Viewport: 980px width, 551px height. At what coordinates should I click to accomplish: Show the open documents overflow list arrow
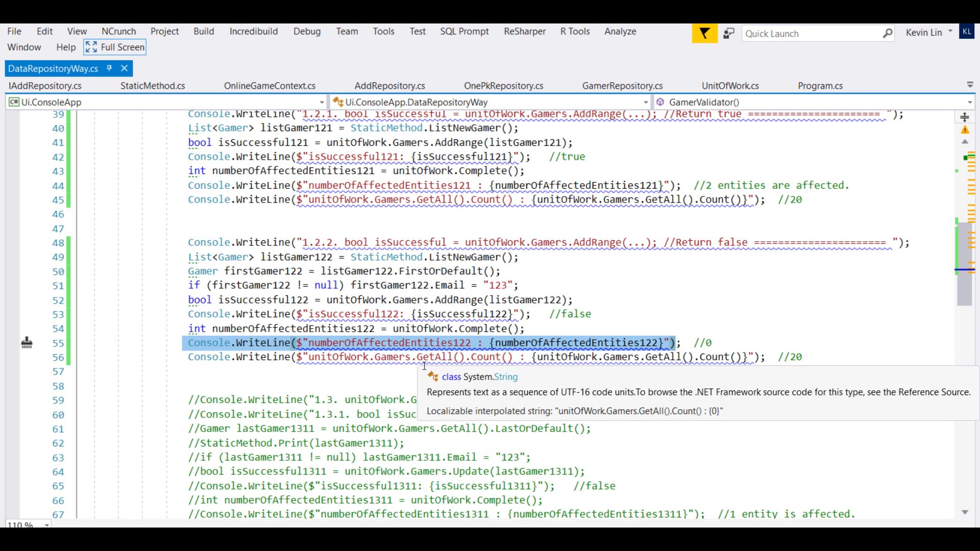point(970,85)
